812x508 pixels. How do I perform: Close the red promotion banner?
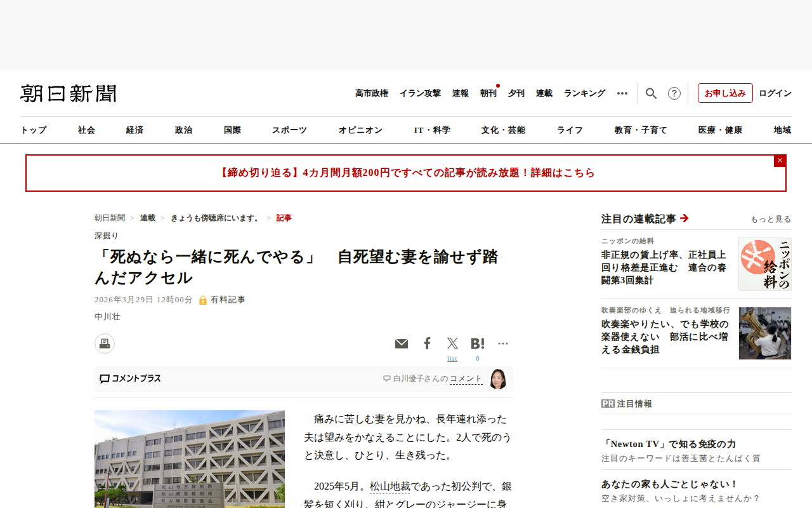point(780,161)
